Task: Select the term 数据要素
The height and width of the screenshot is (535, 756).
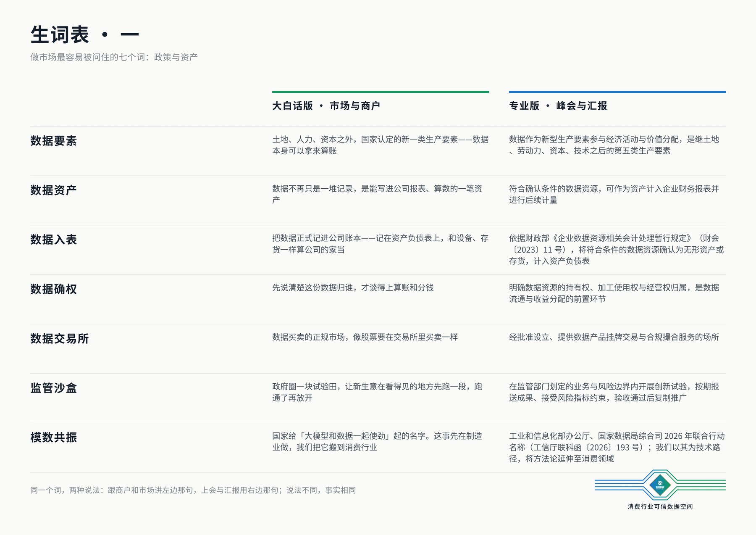Action: point(54,141)
